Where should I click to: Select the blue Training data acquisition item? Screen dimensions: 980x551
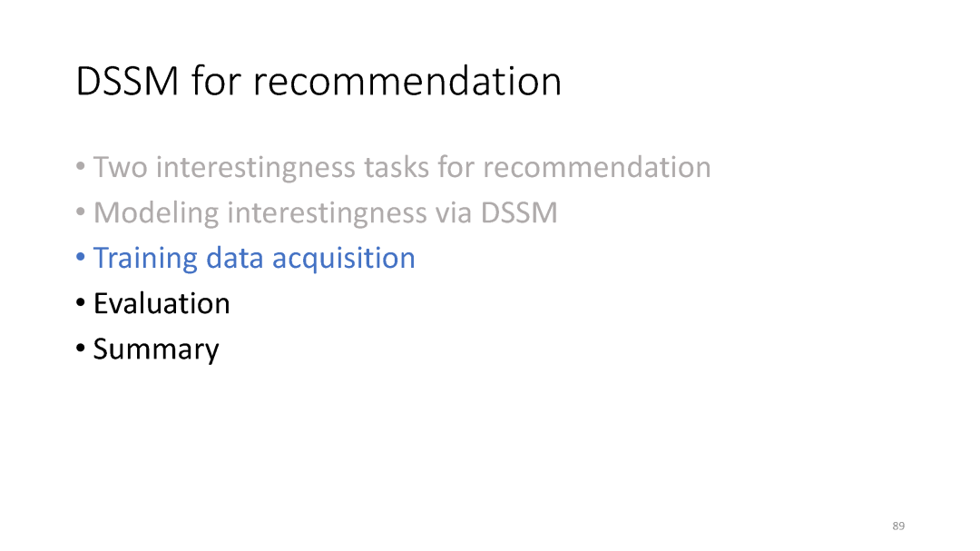click(x=254, y=259)
